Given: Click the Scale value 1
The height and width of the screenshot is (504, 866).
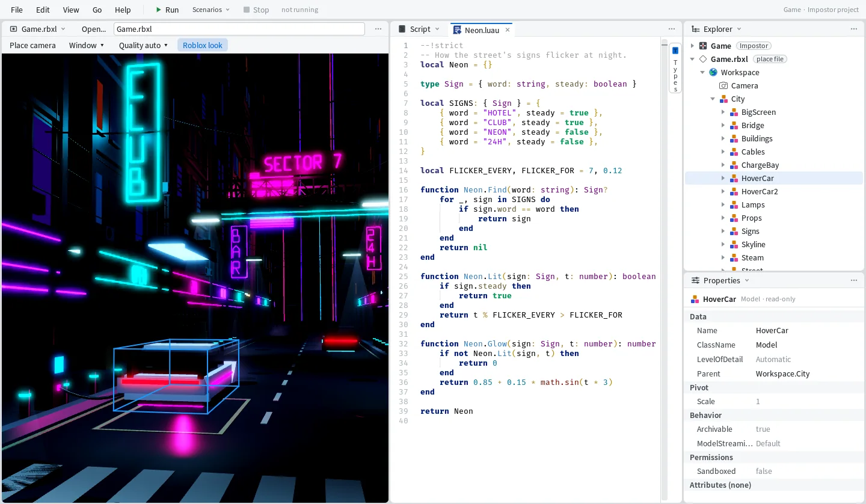Looking at the screenshot, I should click(758, 401).
